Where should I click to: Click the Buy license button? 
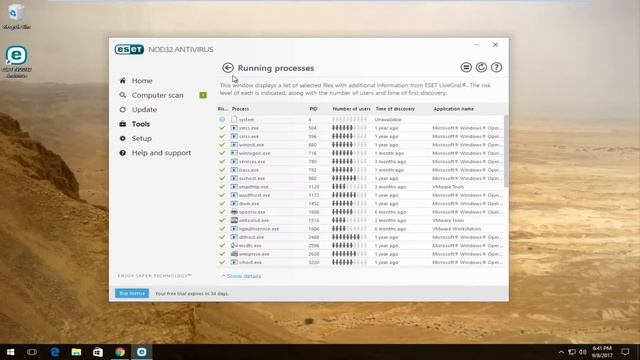coord(132,293)
